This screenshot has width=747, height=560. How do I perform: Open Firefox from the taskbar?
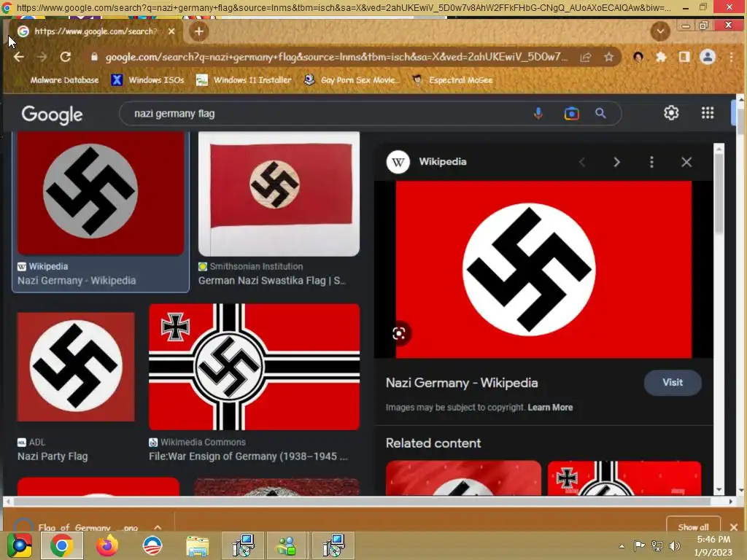pos(107,545)
